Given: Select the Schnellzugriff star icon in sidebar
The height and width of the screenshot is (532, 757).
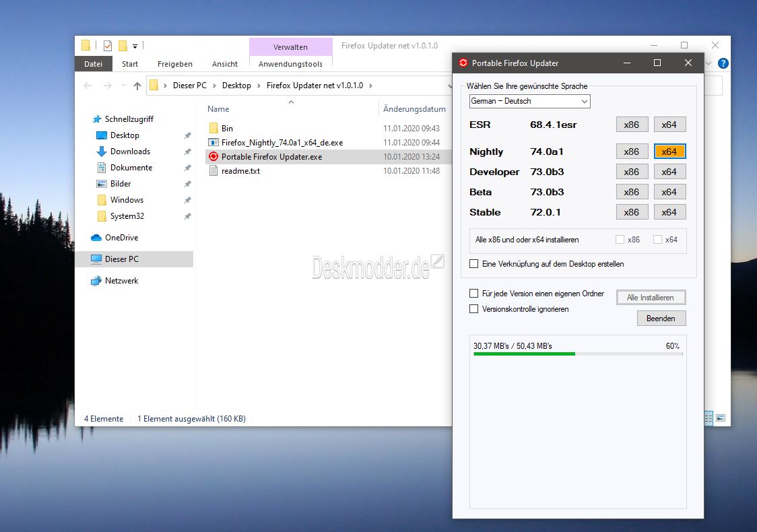Looking at the screenshot, I should click(x=97, y=119).
